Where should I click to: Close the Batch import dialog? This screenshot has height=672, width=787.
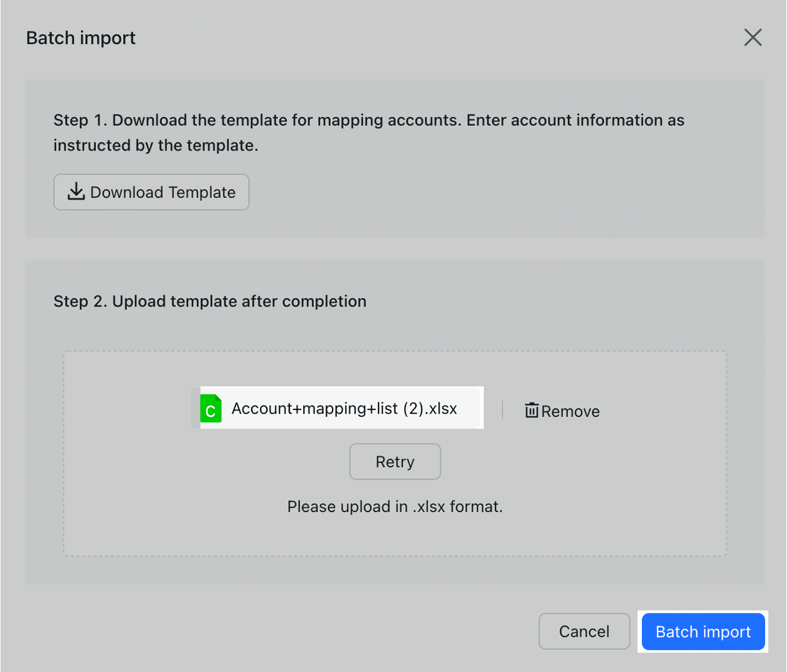753,37
